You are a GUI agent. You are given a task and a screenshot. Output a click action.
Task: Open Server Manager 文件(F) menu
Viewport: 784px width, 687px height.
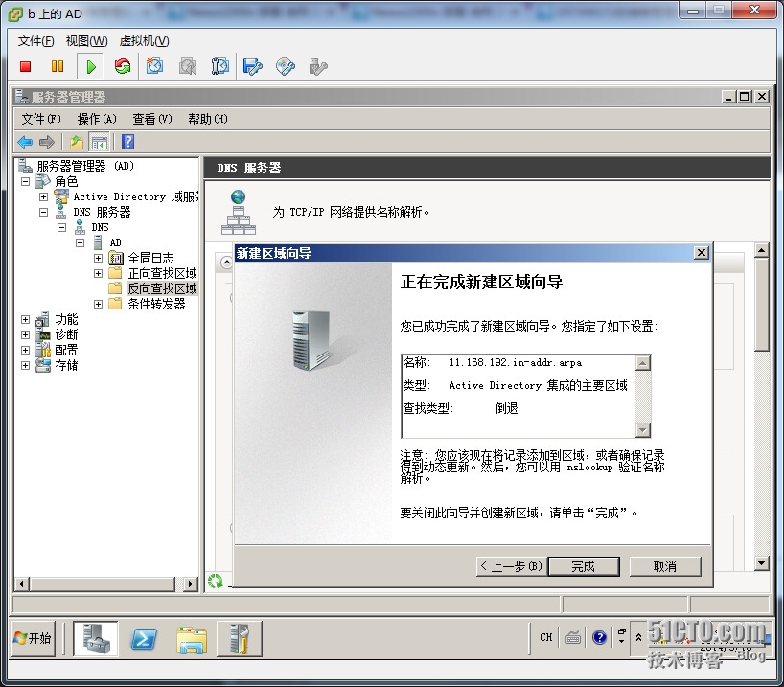coord(41,119)
